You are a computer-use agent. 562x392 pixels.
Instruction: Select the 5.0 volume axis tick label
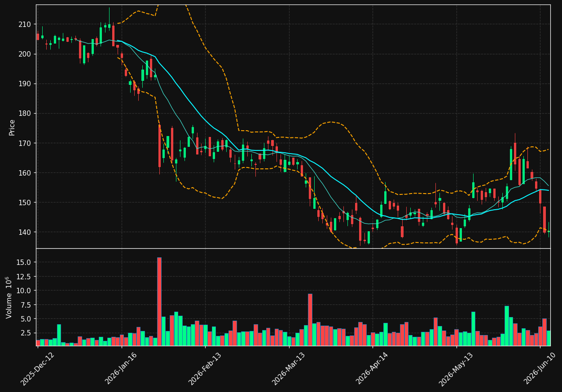[x=25, y=319]
